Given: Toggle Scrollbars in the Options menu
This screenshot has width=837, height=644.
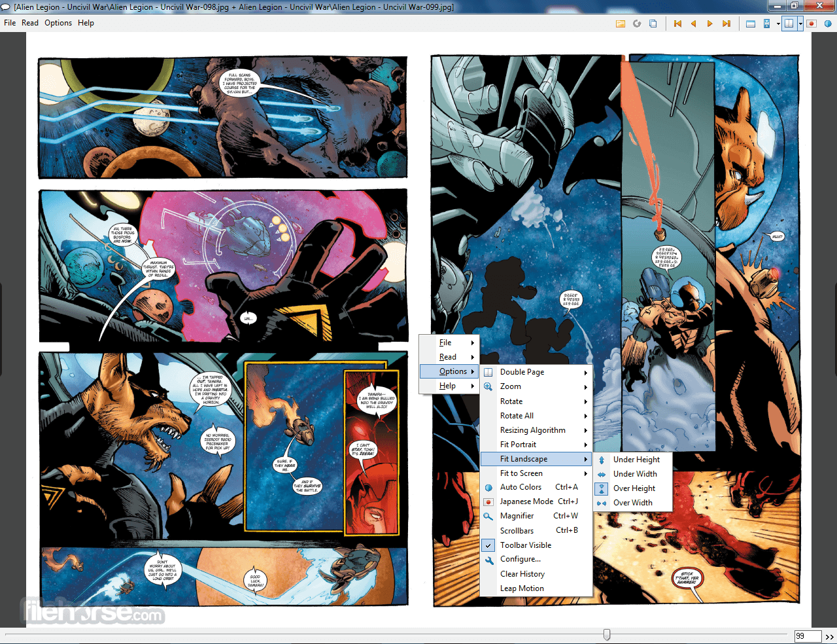Looking at the screenshot, I should (536, 531).
